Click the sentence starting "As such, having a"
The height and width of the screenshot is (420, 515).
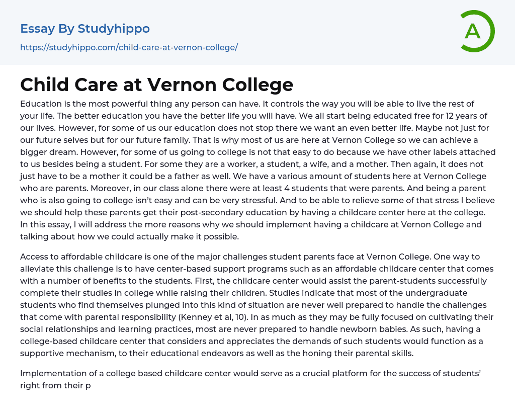click(444, 329)
